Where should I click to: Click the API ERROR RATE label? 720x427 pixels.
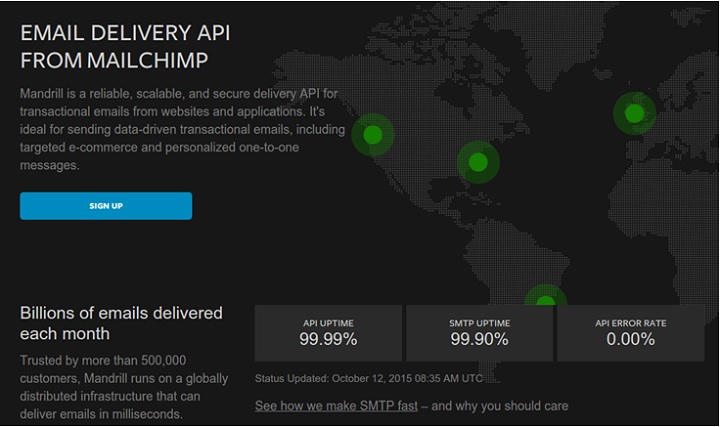(x=630, y=324)
